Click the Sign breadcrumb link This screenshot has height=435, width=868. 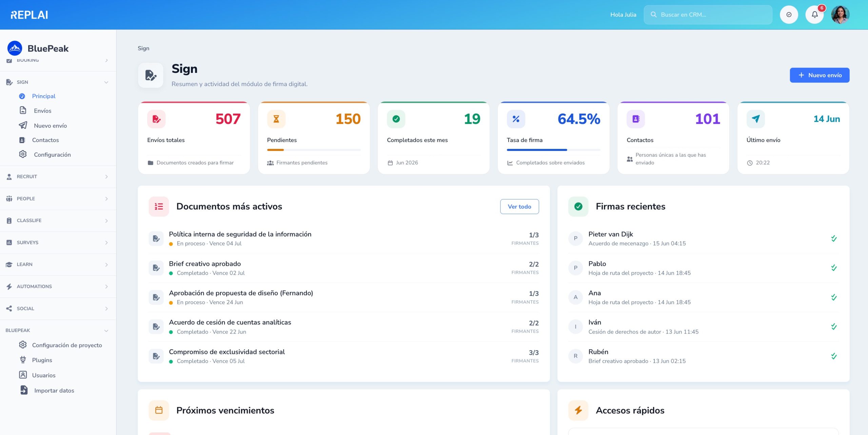pos(143,48)
